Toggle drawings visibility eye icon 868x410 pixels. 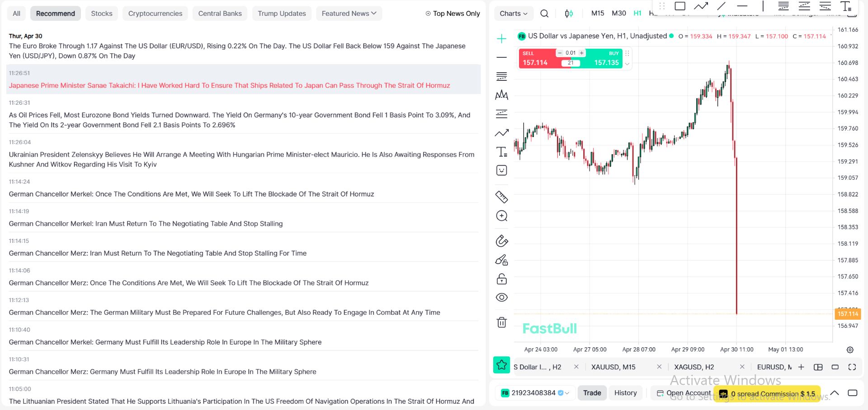tap(501, 298)
